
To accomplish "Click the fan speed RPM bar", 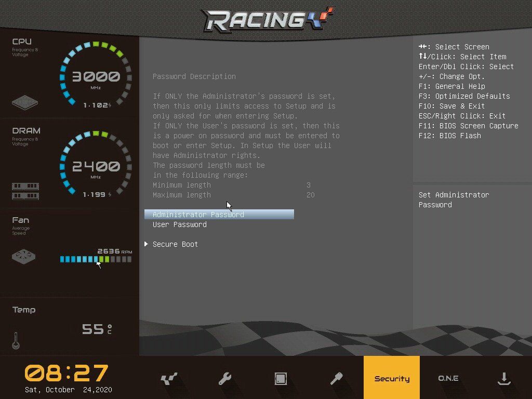I will coord(96,259).
